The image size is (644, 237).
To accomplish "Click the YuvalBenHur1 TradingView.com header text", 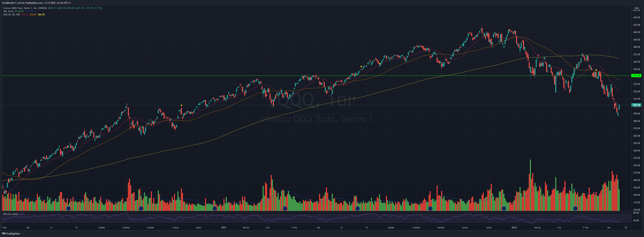I will coord(36,3).
